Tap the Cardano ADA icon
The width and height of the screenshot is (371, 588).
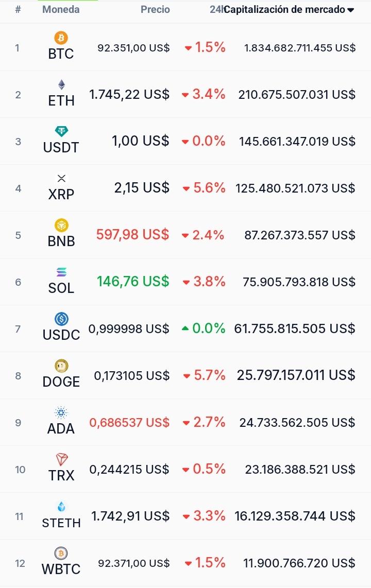(x=61, y=412)
